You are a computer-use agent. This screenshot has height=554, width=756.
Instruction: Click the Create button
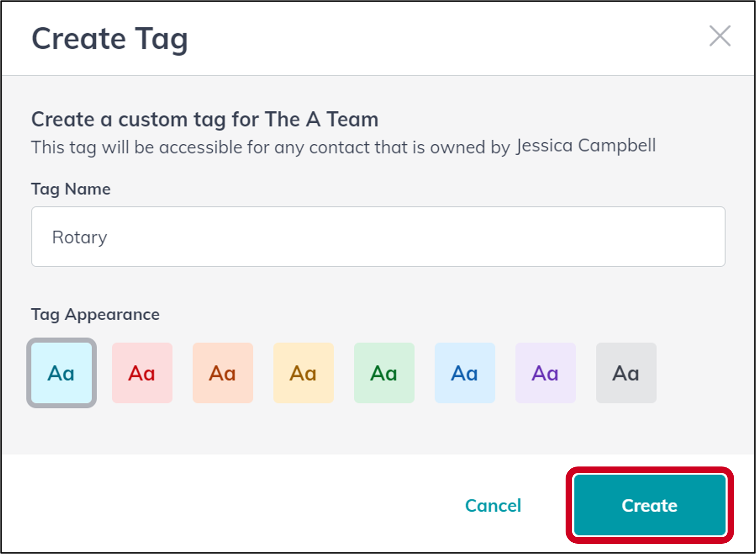pyautogui.click(x=649, y=506)
